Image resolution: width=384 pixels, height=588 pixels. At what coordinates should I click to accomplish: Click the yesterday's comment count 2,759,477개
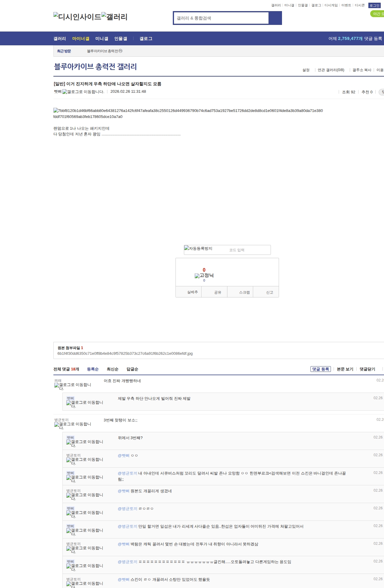pyautogui.click(x=350, y=39)
